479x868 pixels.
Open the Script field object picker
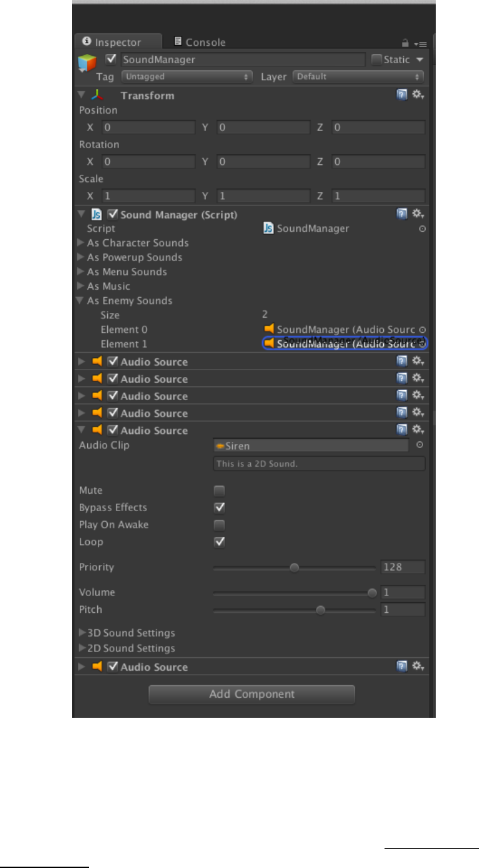tap(422, 229)
